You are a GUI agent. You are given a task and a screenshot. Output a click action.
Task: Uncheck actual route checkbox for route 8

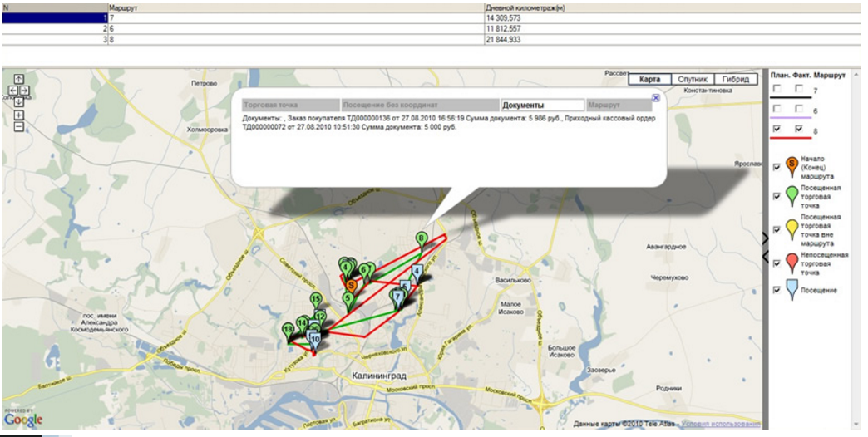coord(799,130)
